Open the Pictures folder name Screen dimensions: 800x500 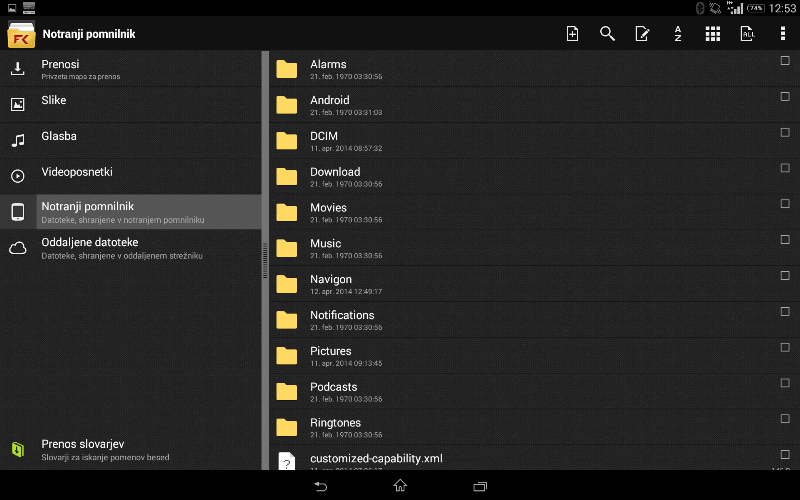tap(331, 351)
